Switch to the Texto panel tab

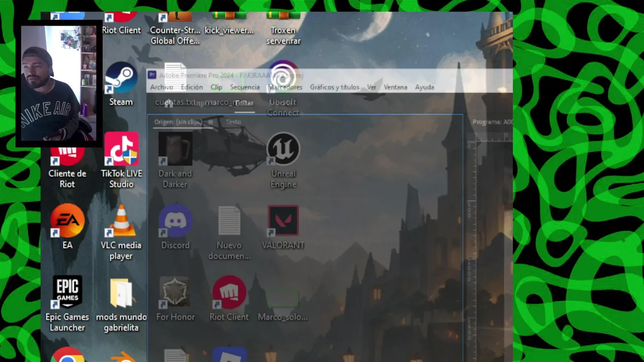(233, 122)
